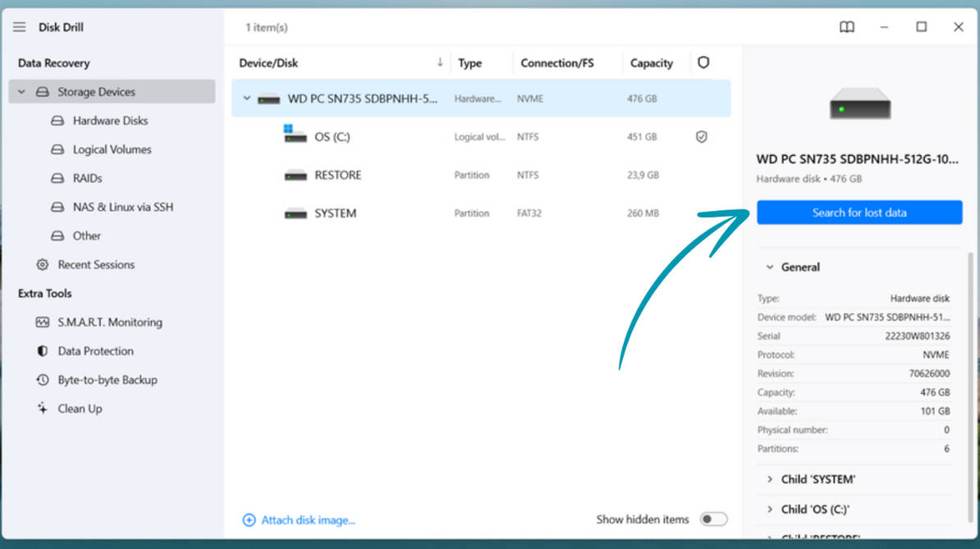This screenshot has height=549, width=980.
Task: Click the FAT32 file system cell
Action: tap(529, 213)
